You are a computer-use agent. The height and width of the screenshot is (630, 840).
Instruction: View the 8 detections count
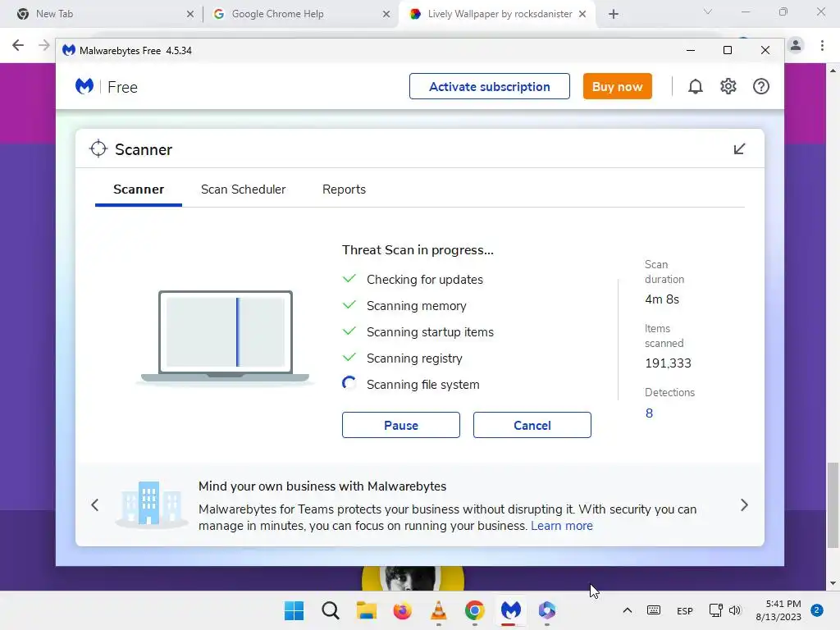[x=649, y=413]
